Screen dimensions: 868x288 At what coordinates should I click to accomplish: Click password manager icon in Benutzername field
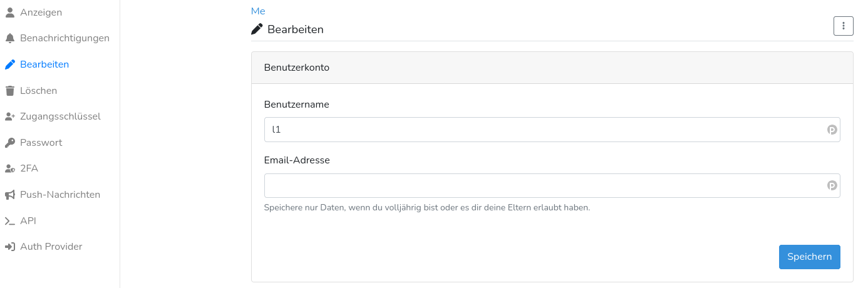(x=832, y=130)
